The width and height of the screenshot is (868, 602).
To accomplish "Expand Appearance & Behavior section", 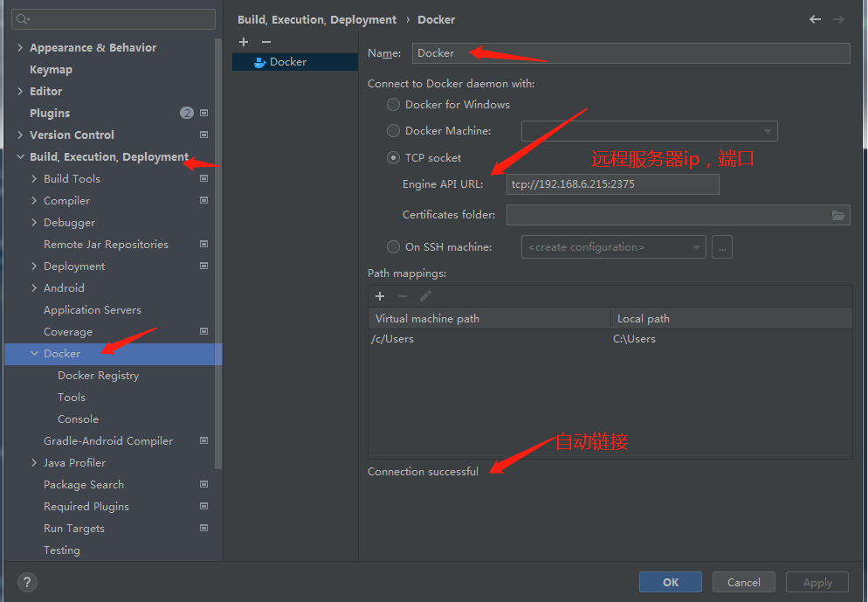I will [x=20, y=48].
